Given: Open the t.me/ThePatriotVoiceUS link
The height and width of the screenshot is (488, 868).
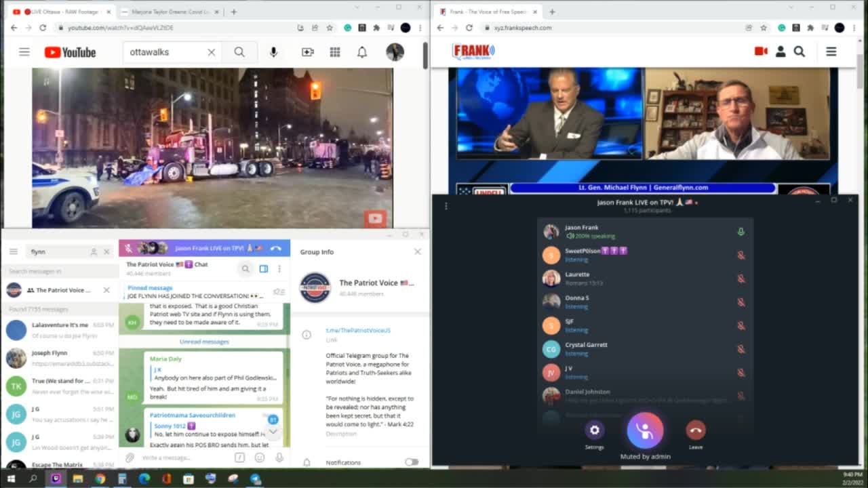Looking at the screenshot, I should click(x=358, y=330).
